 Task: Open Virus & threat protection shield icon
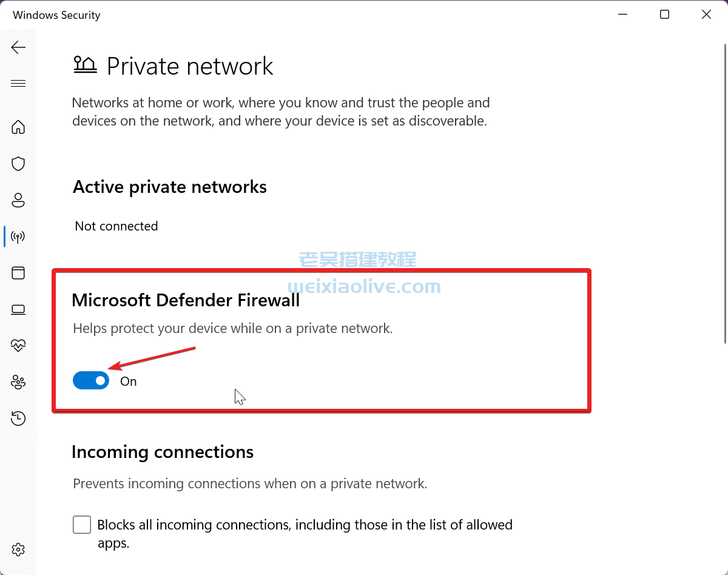click(18, 164)
